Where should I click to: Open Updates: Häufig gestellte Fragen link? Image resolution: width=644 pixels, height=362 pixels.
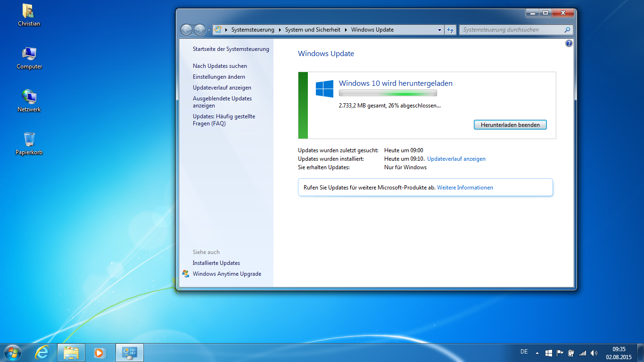(x=224, y=120)
